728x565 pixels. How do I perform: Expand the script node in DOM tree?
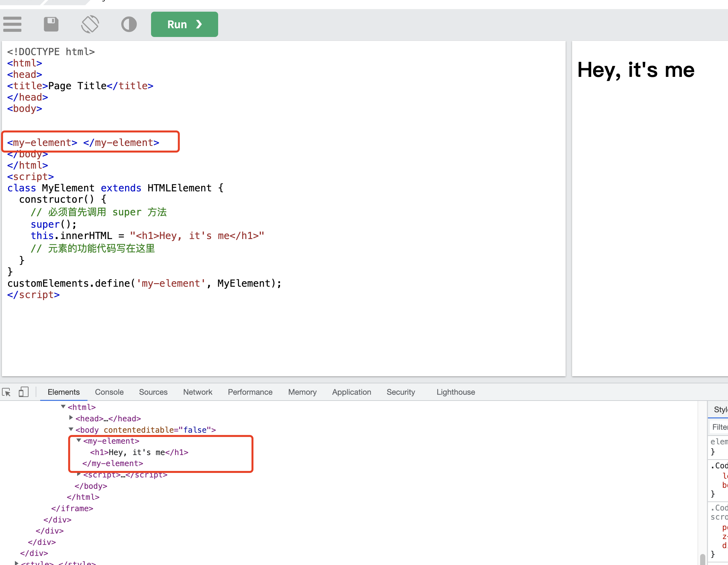[x=79, y=474]
